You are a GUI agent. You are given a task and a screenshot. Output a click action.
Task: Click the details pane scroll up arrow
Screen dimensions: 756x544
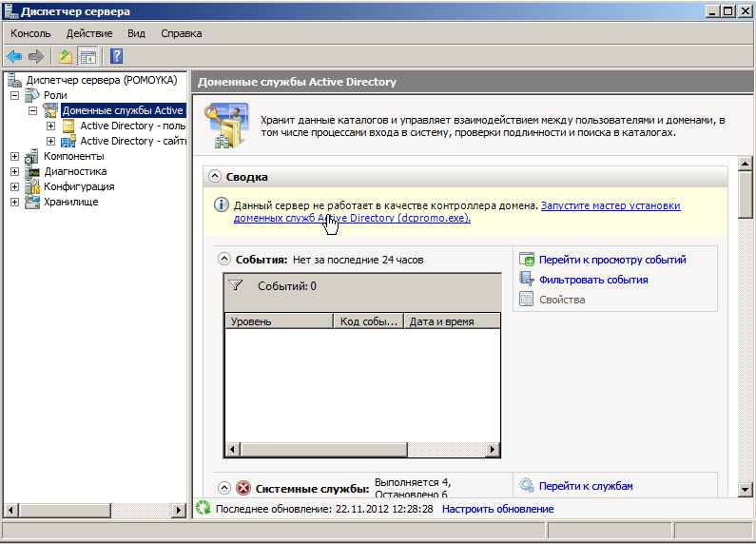point(745,164)
